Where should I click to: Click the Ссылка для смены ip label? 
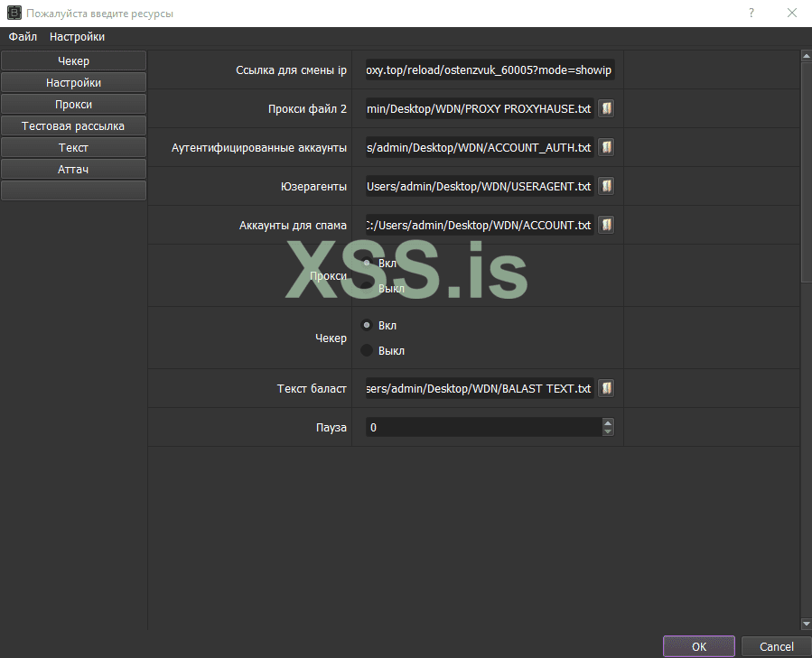pos(291,70)
